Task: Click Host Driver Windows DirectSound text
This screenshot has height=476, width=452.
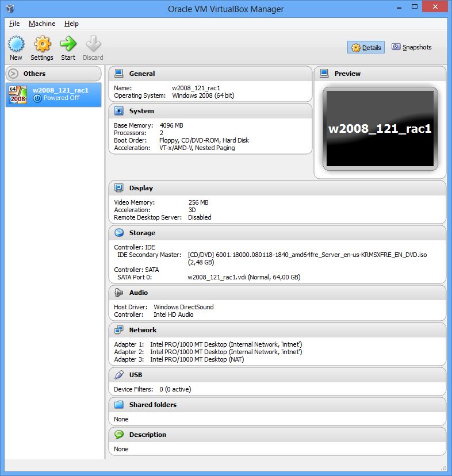Action: 183,307
